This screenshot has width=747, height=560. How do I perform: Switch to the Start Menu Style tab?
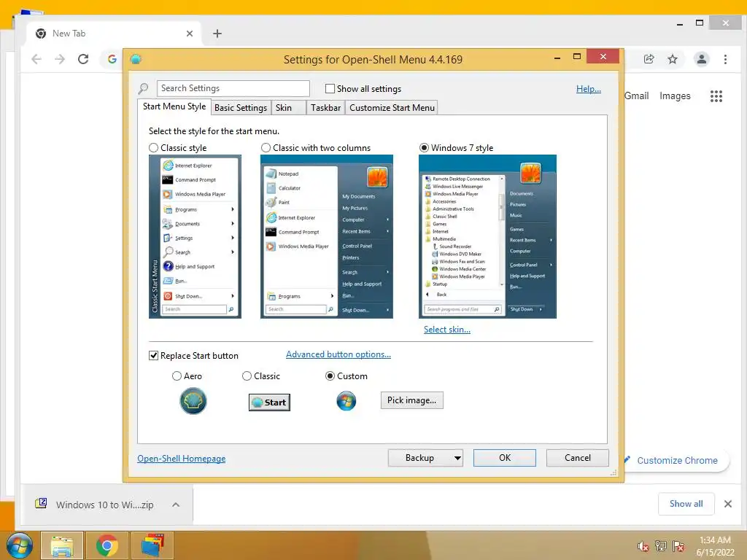(174, 106)
